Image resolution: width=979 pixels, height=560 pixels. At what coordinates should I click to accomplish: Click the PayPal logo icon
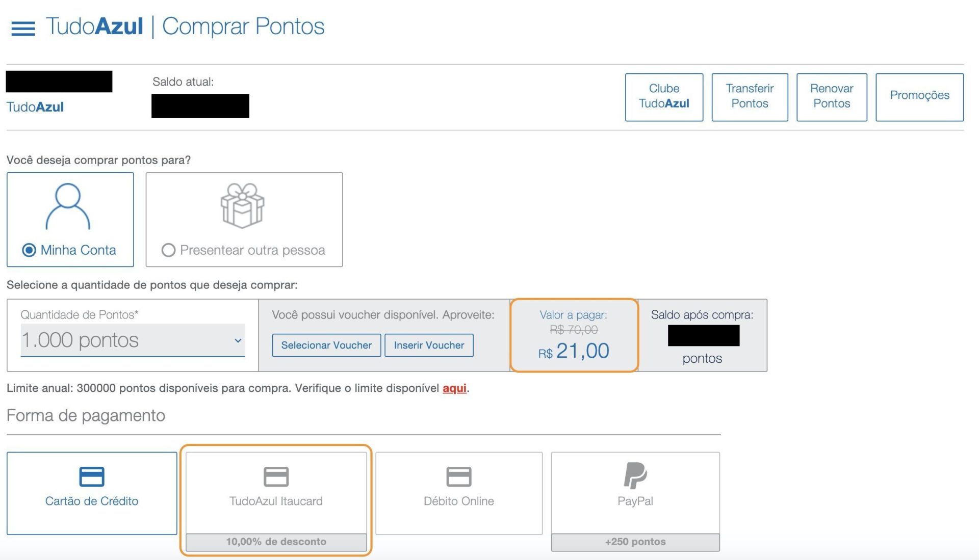(x=635, y=475)
